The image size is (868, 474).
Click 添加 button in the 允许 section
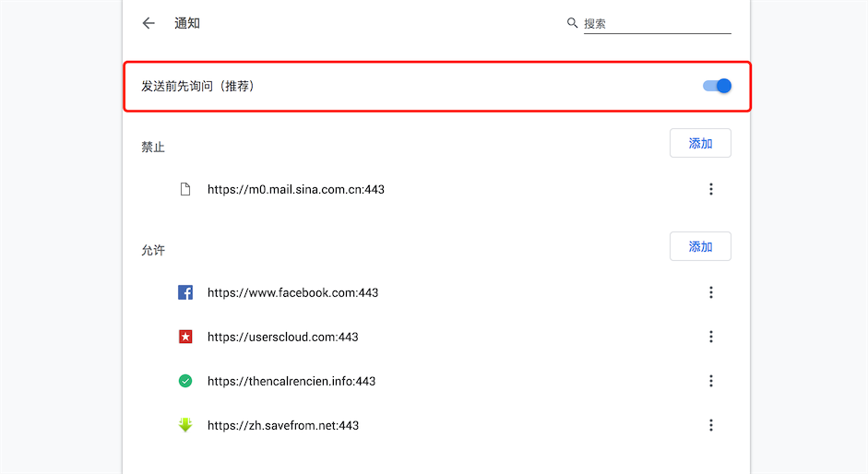click(700, 246)
